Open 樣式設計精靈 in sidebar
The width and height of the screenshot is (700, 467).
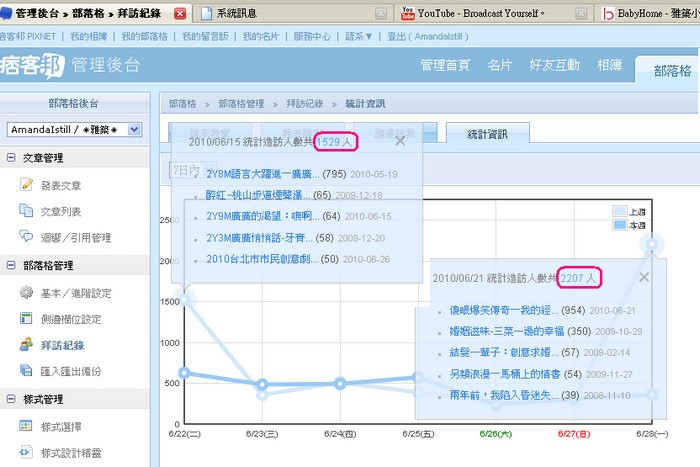pyautogui.click(x=71, y=453)
